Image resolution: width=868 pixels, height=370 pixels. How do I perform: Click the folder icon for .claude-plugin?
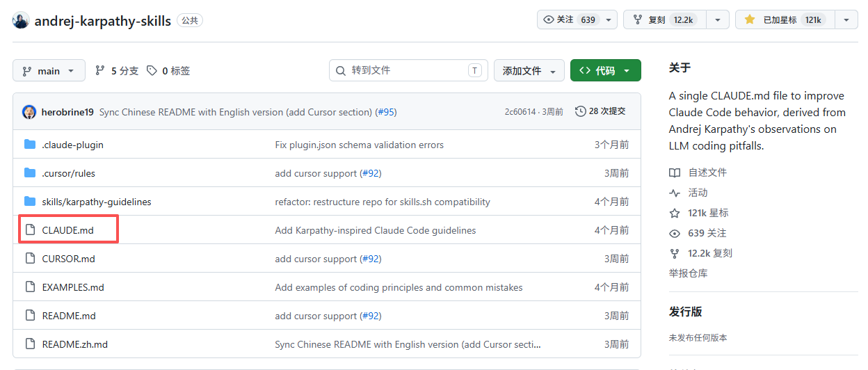coord(30,145)
